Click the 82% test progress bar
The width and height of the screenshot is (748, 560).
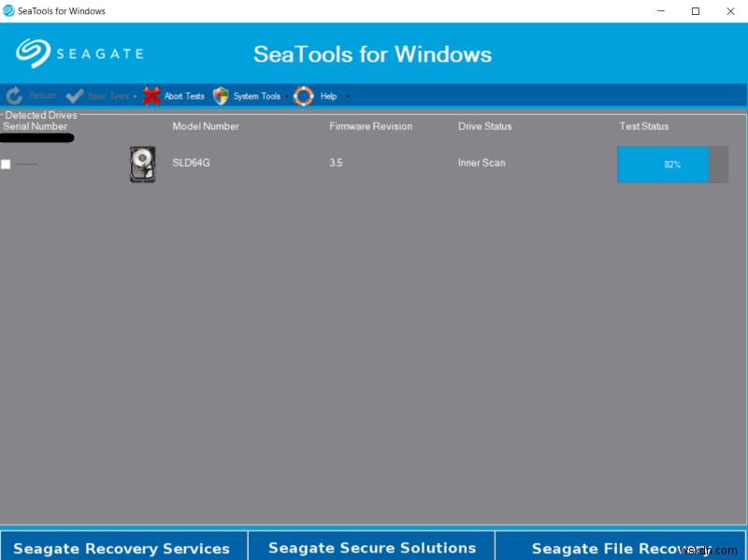[x=672, y=165]
